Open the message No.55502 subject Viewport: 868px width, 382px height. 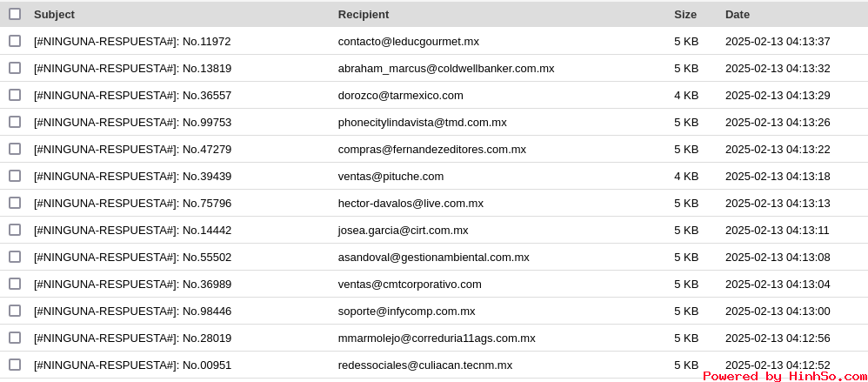click(133, 258)
